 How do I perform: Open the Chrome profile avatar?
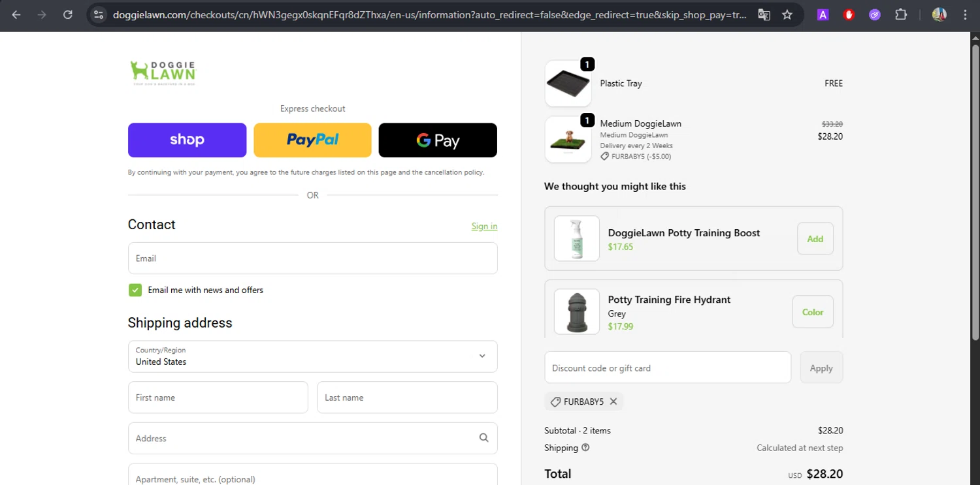(x=939, y=14)
